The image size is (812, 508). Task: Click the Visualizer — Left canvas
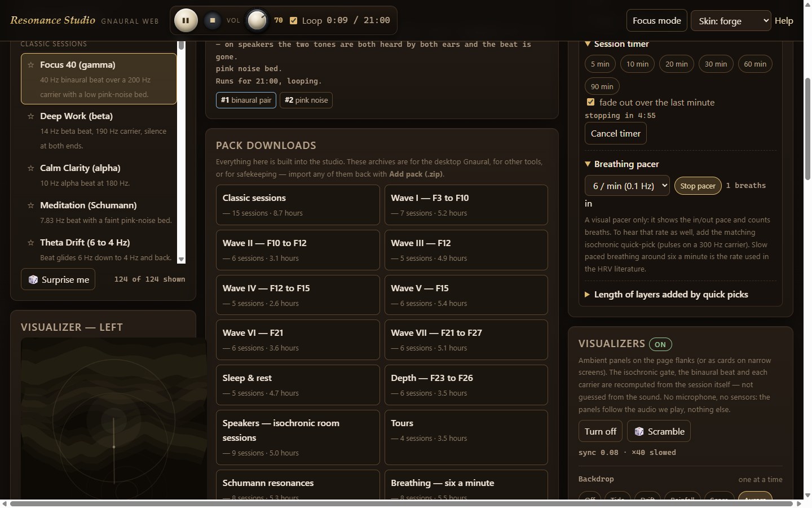[114, 418]
